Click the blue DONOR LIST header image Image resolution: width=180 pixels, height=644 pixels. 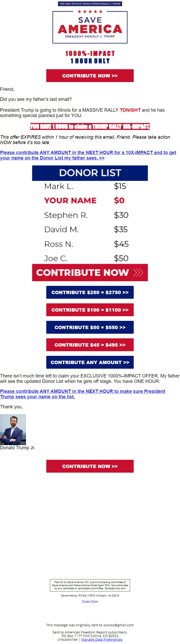[x=90, y=173]
